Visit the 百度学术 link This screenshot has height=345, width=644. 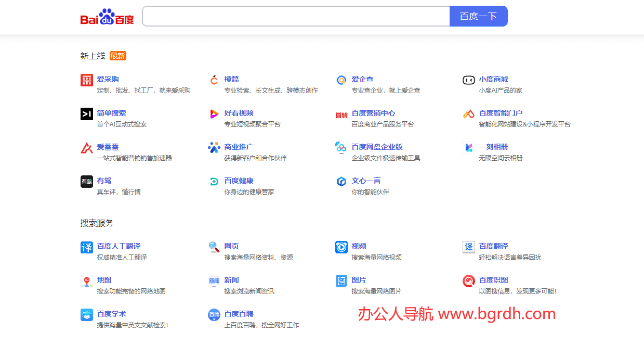[x=110, y=314]
